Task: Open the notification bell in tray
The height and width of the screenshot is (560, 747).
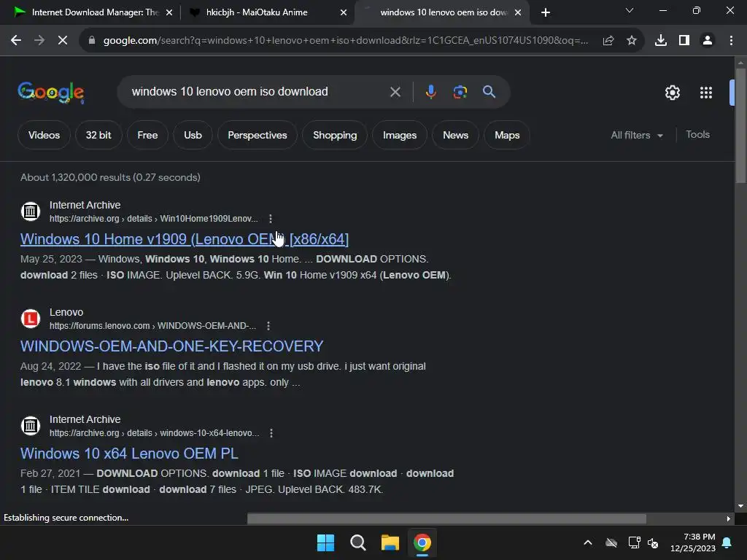Action: point(727,542)
